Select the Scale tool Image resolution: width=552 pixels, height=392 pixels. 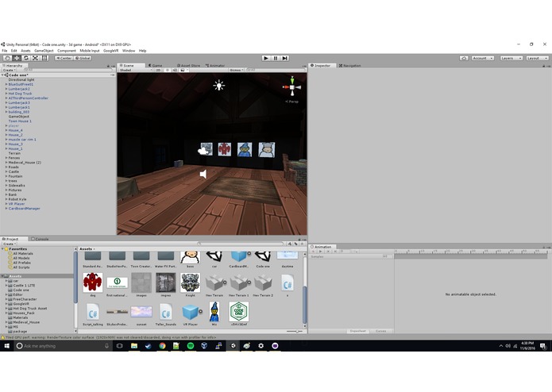point(35,58)
